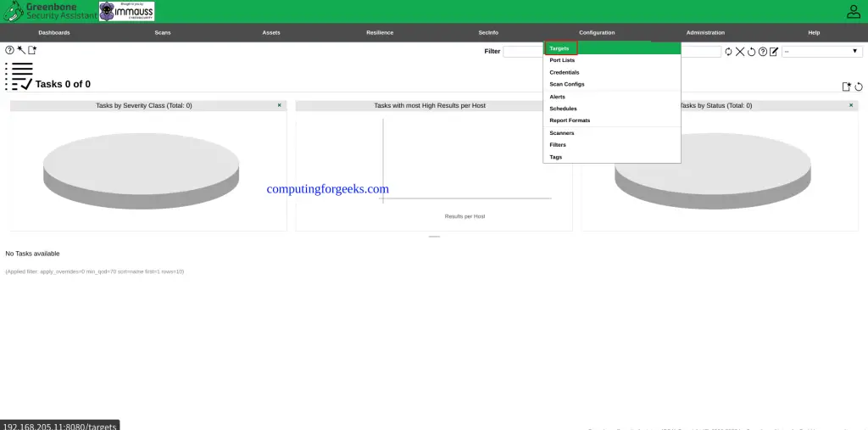868x430 pixels.
Task: Add a new dashboard display icon
Action: 847,87
